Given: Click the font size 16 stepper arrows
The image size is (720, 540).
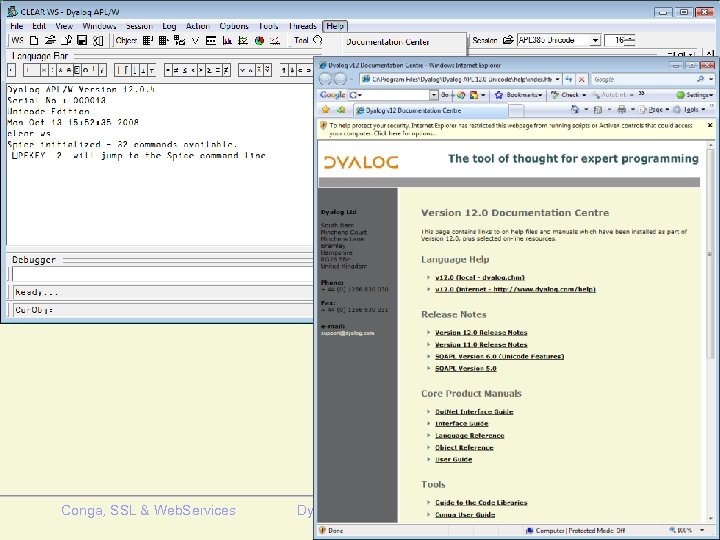Looking at the screenshot, I should tap(630, 40).
